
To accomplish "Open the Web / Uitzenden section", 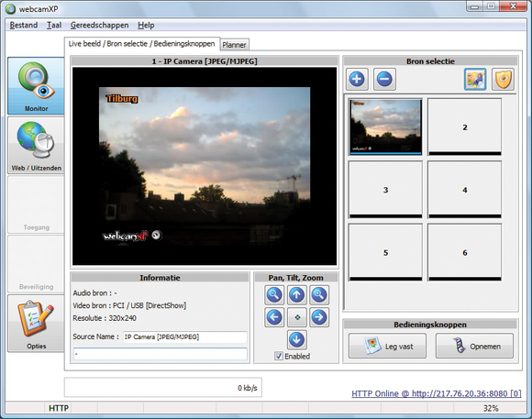I will (36, 145).
